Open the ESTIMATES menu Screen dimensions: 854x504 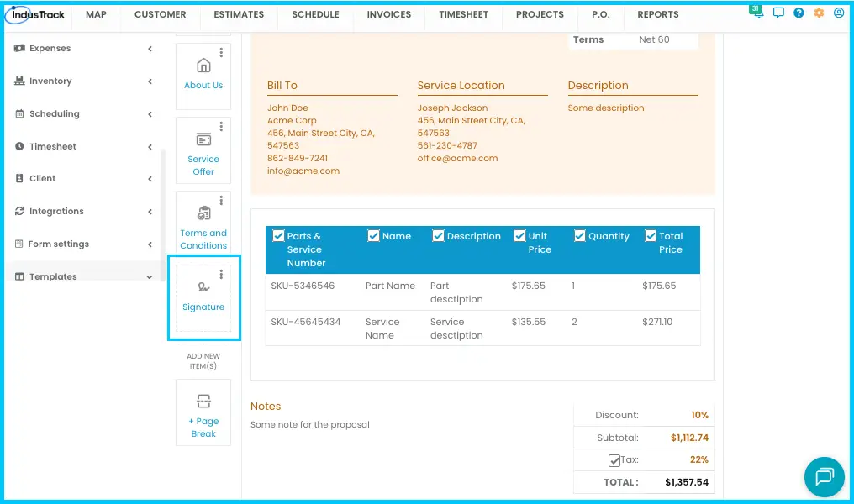[x=239, y=14]
